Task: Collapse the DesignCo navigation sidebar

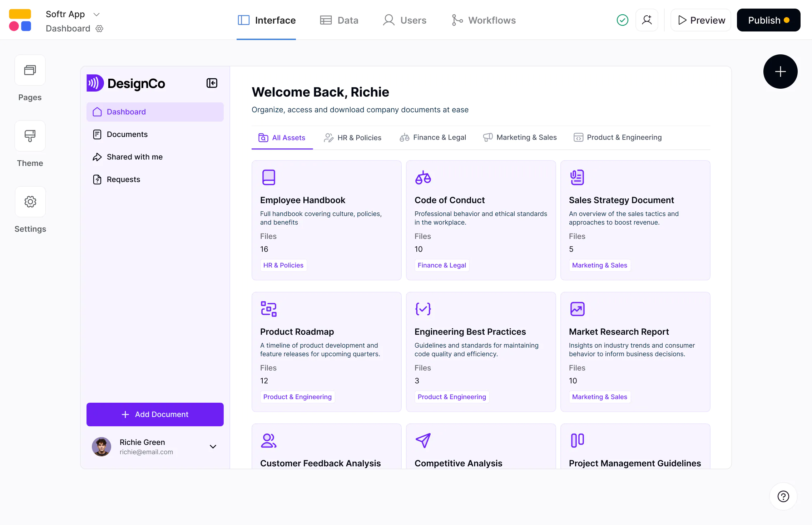Action: click(212, 83)
